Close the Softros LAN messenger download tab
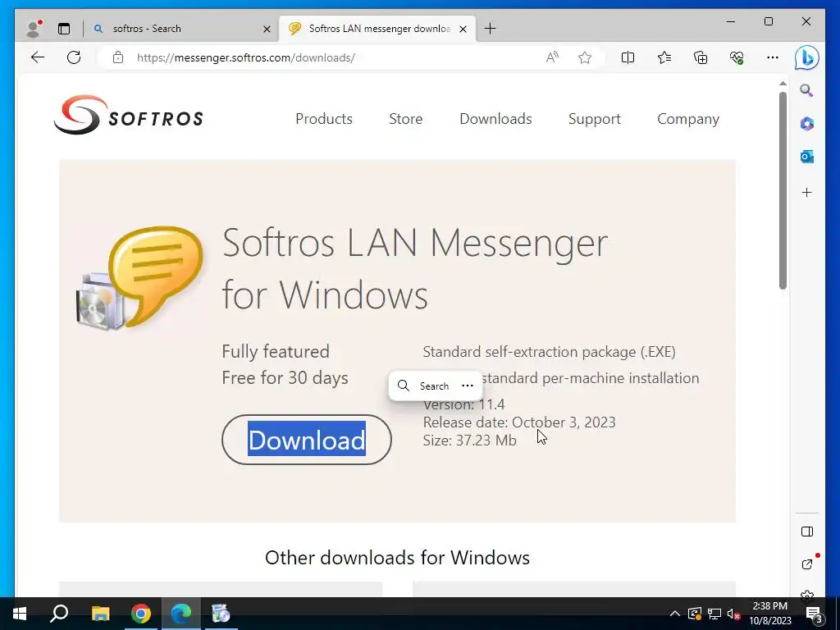Screen dimensions: 840x630 pos(463,29)
